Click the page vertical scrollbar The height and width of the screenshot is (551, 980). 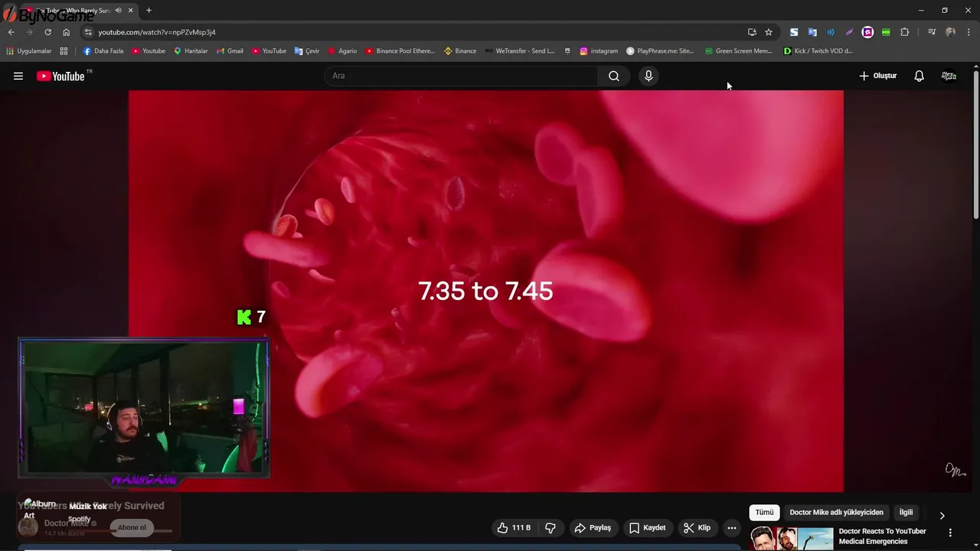(975, 145)
